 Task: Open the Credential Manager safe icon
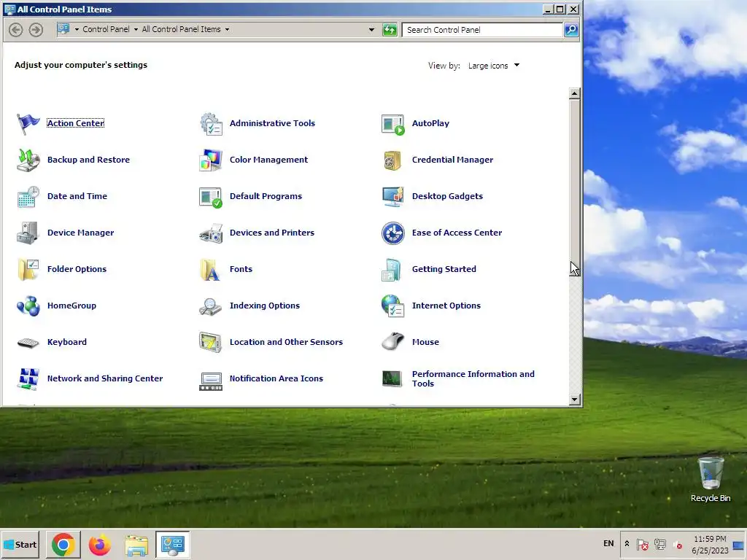[x=393, y=160]
